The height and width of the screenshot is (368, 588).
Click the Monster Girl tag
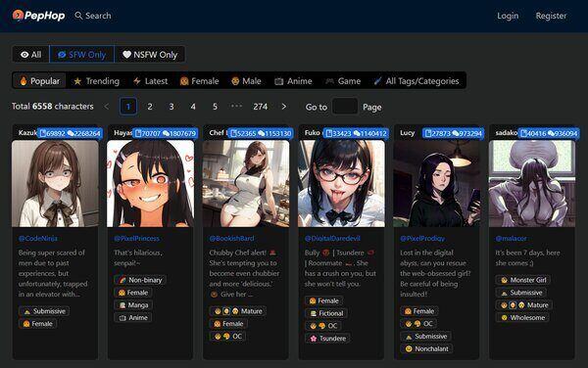522,280
